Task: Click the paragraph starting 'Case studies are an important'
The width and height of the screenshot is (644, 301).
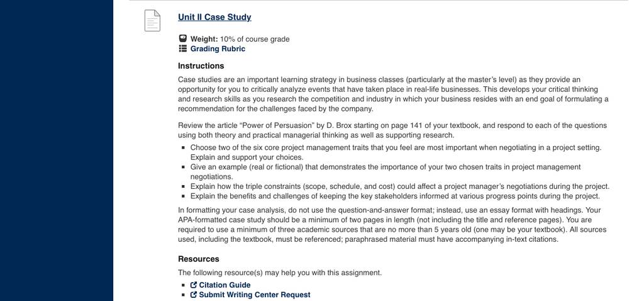Action: [393, 94]
